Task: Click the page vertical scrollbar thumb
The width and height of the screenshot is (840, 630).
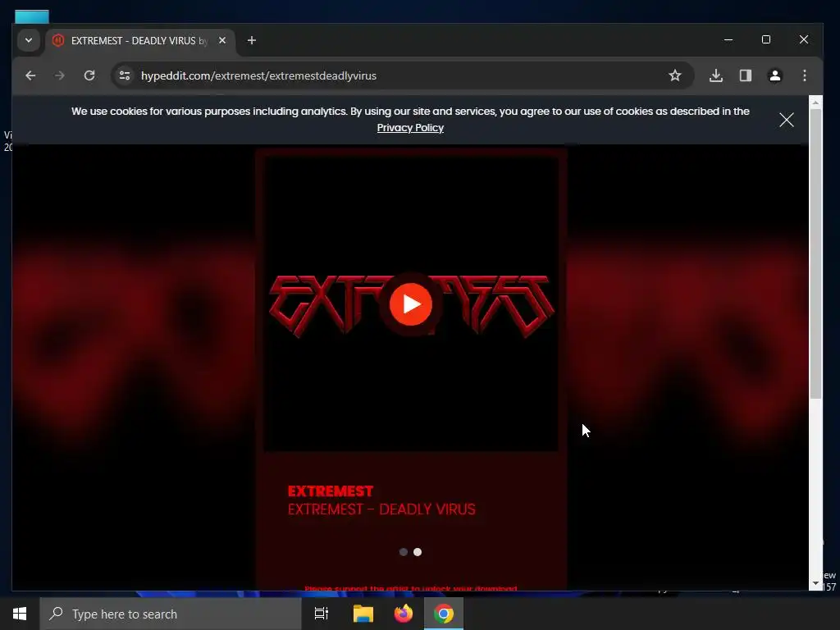Action: coord(815,254)
